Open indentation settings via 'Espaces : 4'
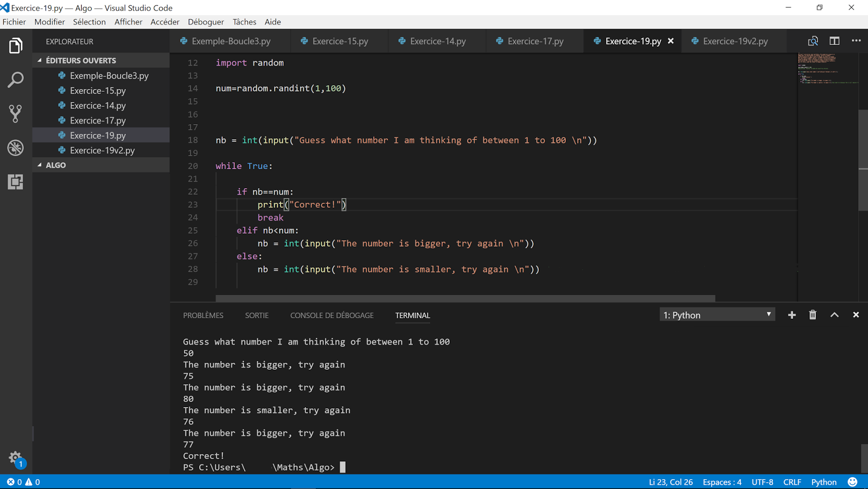 [x=722, y=481]
